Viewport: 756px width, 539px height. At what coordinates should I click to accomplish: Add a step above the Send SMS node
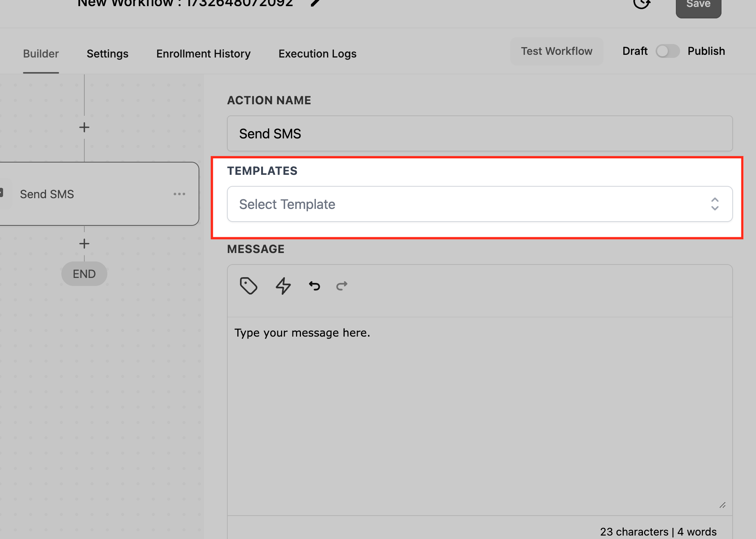[x=84, y=127]
